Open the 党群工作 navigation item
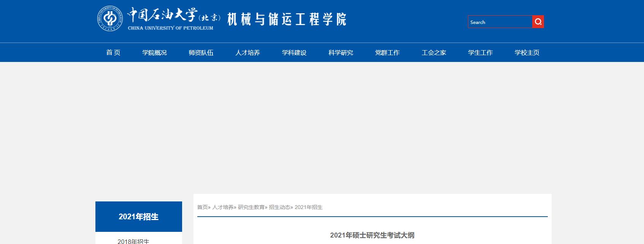 [387, 52]
